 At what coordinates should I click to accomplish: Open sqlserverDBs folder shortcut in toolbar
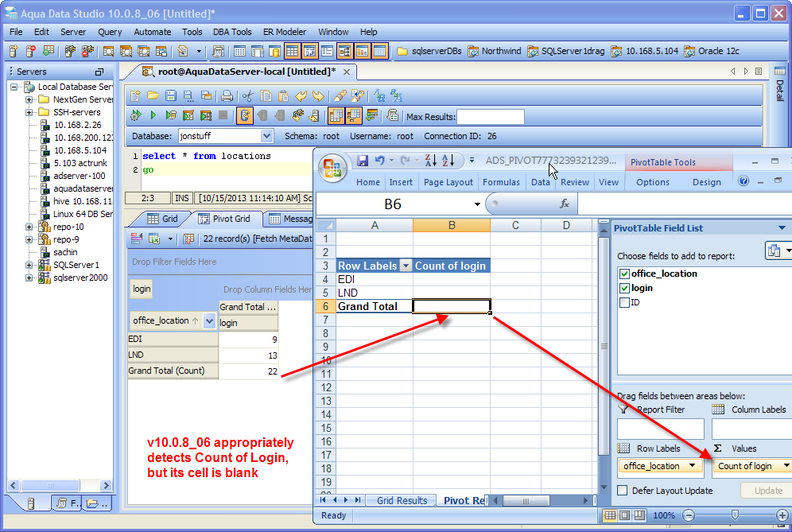pyautogui.click(x=429, y=51)
